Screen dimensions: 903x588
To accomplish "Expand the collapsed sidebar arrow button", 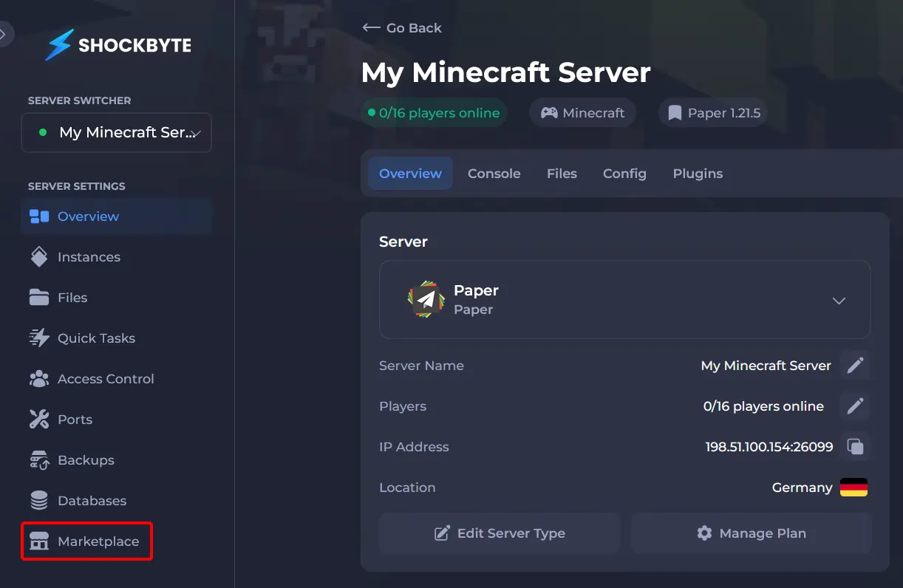I will click(x=5, y=33).
